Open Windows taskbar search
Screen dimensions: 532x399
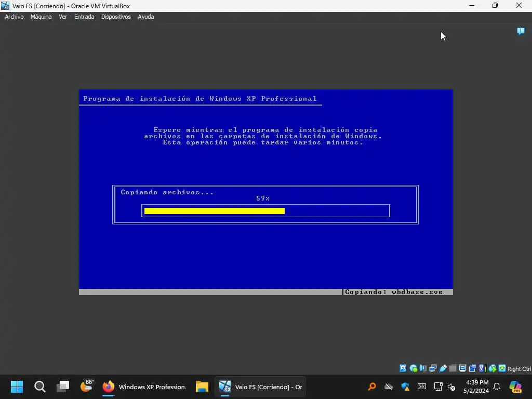point(39,387)
